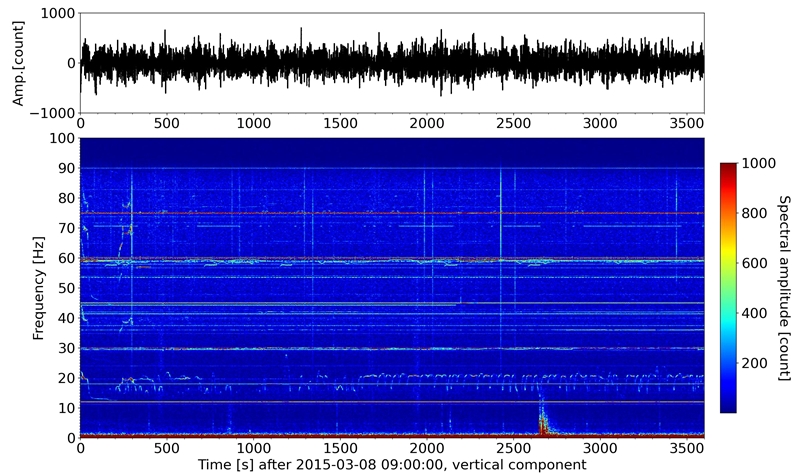
Task: Select the "Frequency [Hz]" axis label
Action: pos(38,288)
